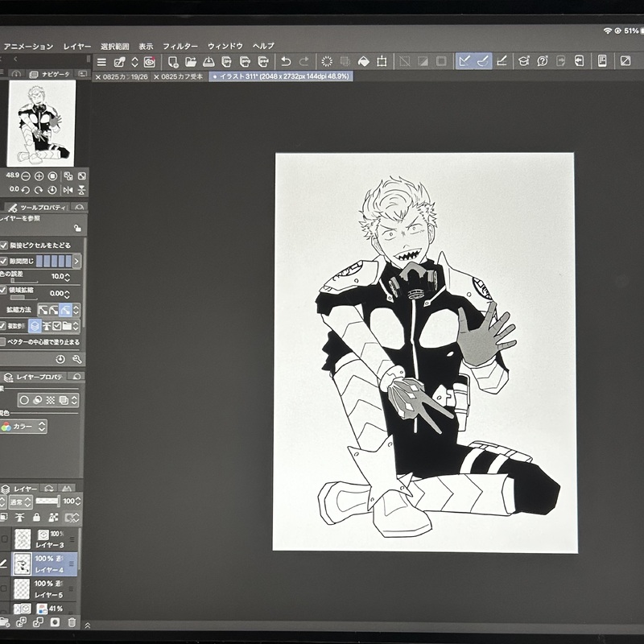644x644 pixels.
Task: Switch to the 0825カフ受本 canvas tab
Action: pos(179,76)
